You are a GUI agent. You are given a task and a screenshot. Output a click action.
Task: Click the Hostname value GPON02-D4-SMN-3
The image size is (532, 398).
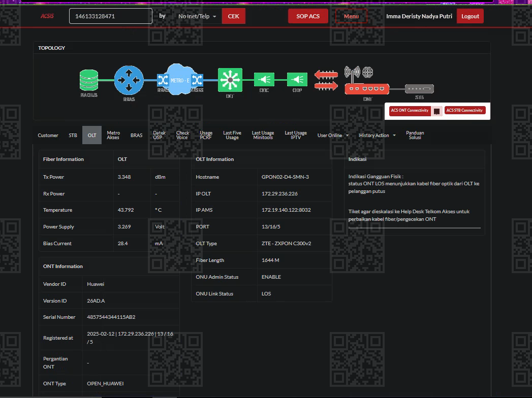285,177
